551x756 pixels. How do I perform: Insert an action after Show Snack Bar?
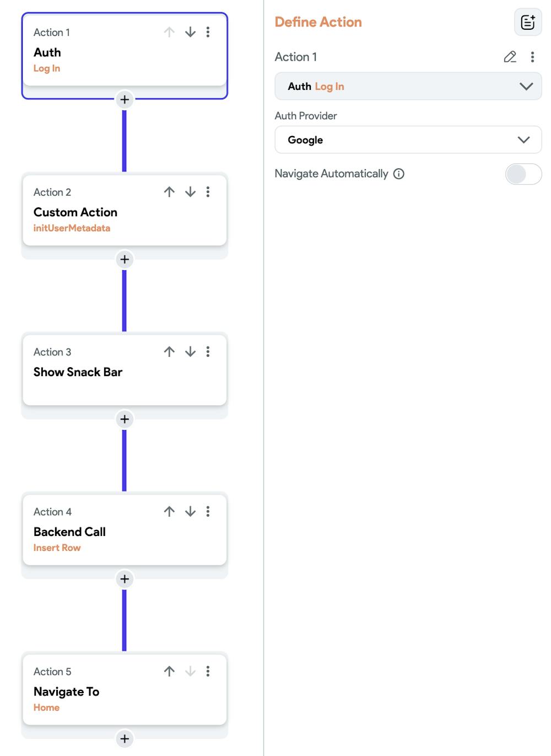[125, 419]
